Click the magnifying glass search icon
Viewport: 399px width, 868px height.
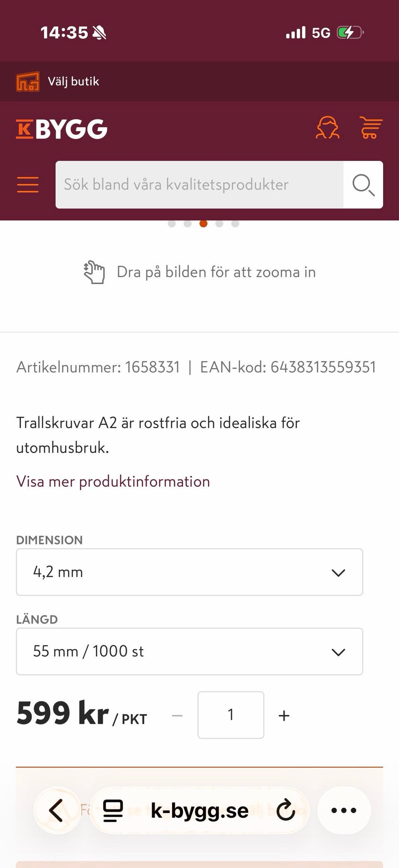(363, 185)
